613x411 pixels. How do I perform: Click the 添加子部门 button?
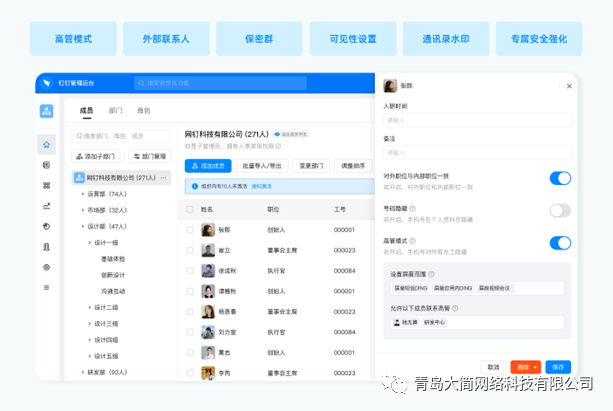click(95, 156)
